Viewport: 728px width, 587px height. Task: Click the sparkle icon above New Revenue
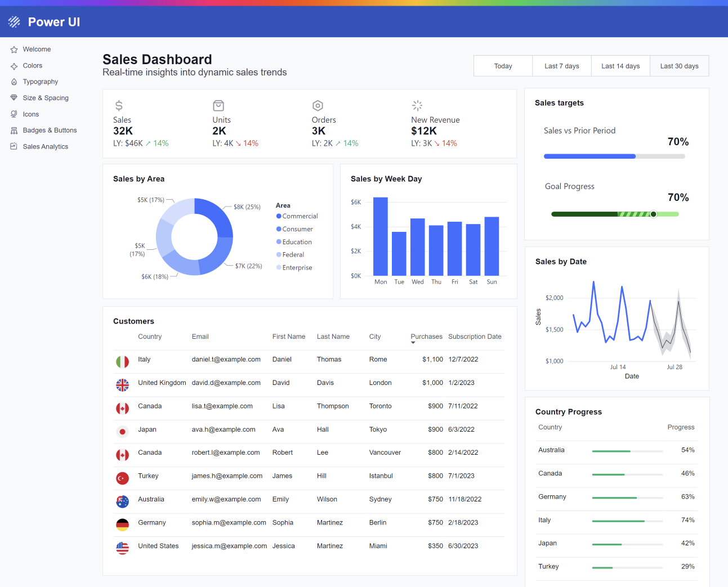coord(417,105)
